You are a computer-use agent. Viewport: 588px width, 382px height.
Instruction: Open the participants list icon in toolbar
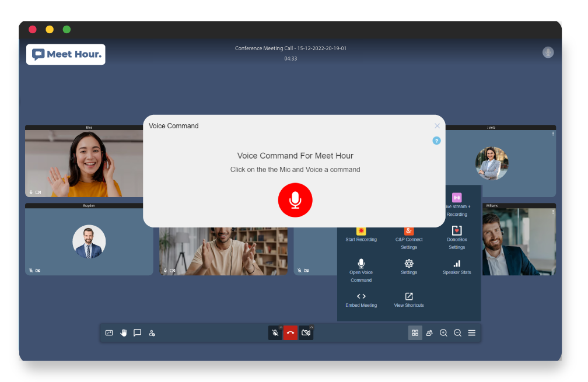(x=429, y=333)
